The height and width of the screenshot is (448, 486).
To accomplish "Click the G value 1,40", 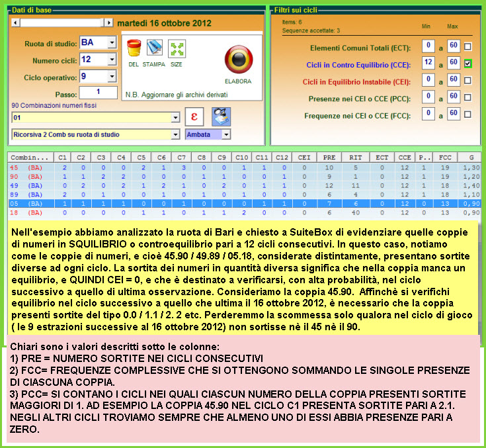I will [x=471, y=185].
